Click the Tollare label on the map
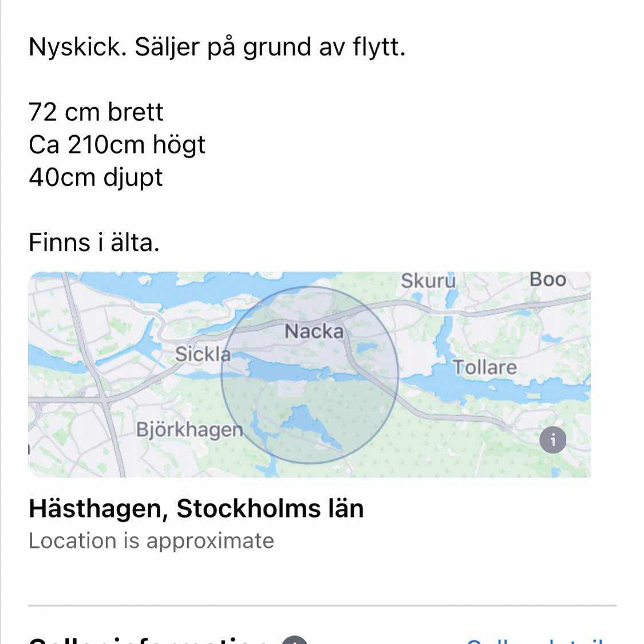 (485, 367)
